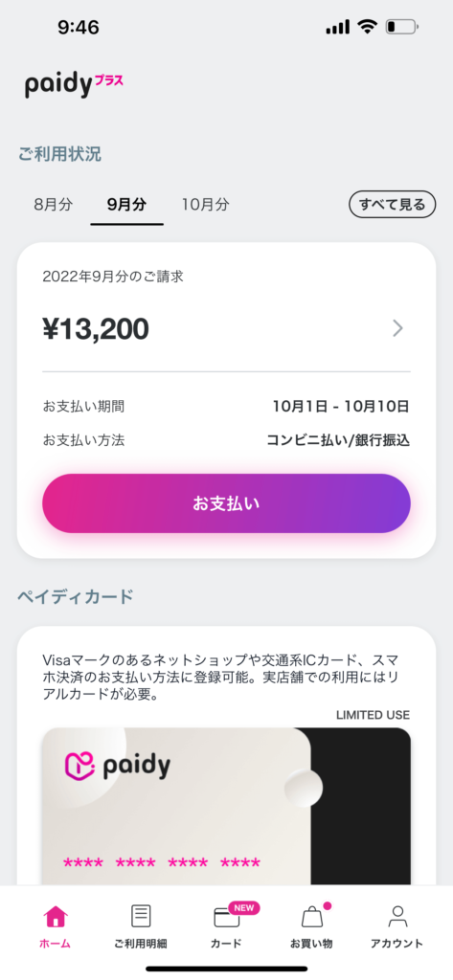Open the ¥13,200 billing amount

coord(96,329)
